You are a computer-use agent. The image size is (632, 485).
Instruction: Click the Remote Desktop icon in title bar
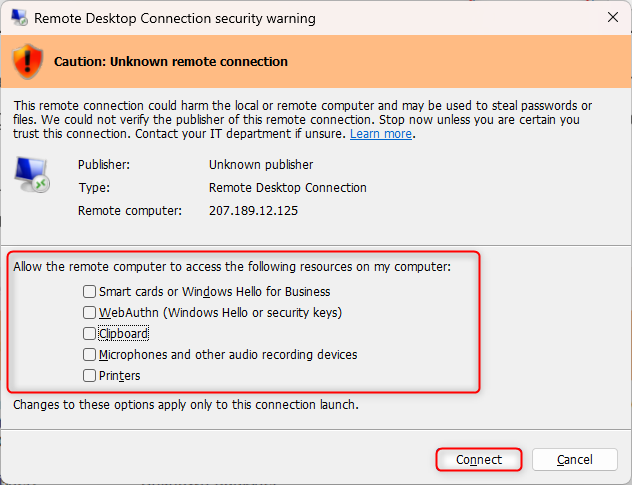19,18
